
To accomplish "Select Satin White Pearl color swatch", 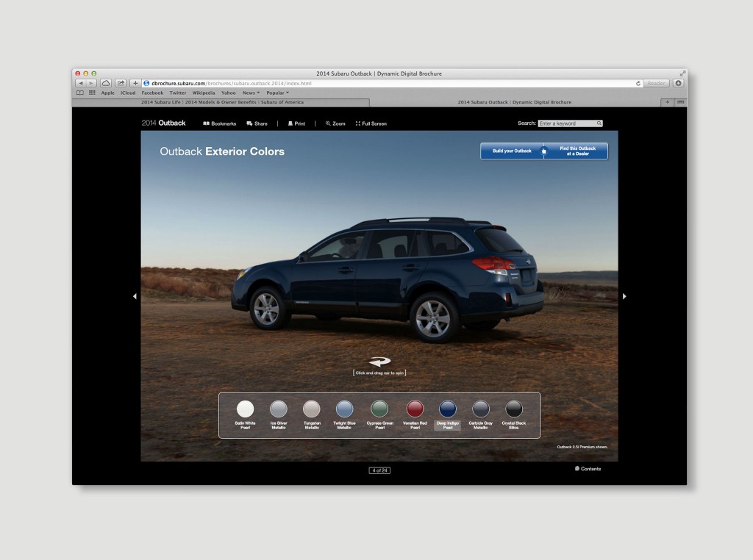I will [246, 409].
